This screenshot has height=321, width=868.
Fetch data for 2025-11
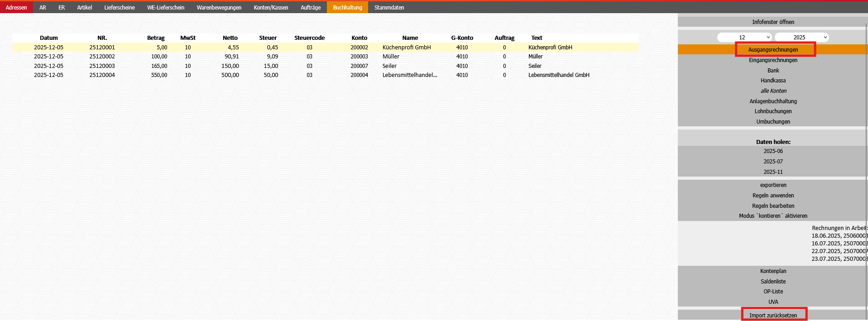(772, 172)
